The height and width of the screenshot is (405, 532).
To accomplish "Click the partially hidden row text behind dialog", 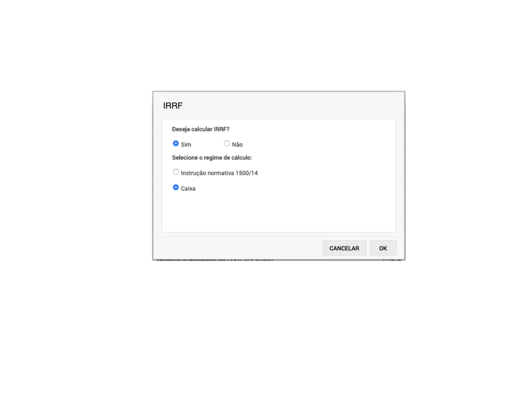I will coord(215,260).
